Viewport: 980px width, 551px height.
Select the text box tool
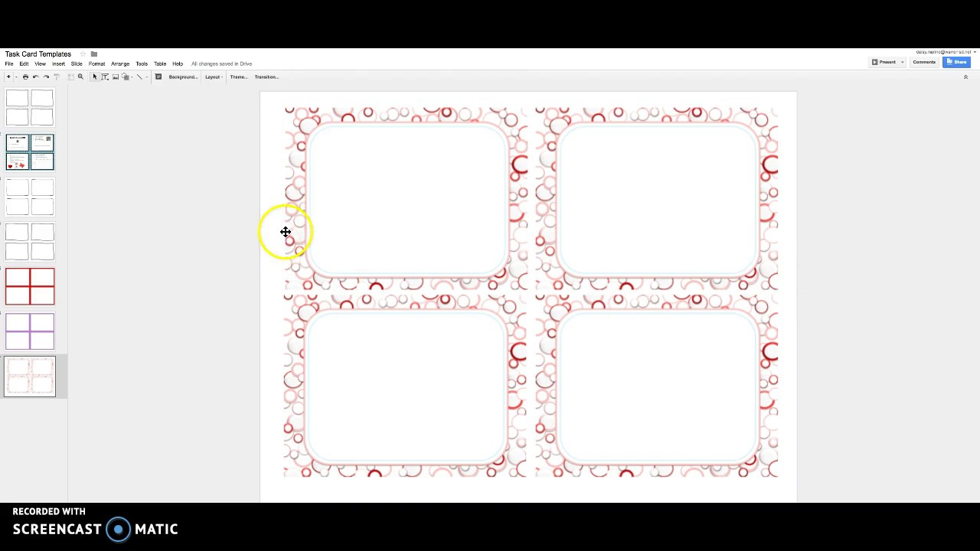tap(105, 77)
